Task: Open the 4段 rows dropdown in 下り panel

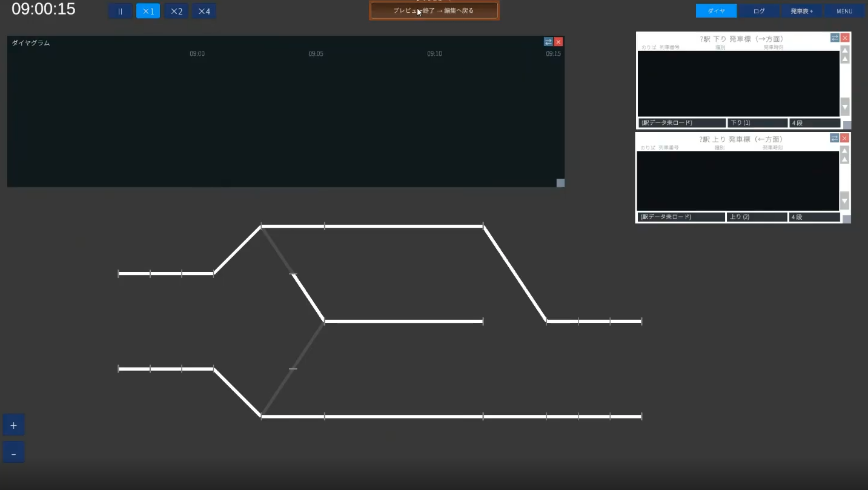Action: coord(815,123)
